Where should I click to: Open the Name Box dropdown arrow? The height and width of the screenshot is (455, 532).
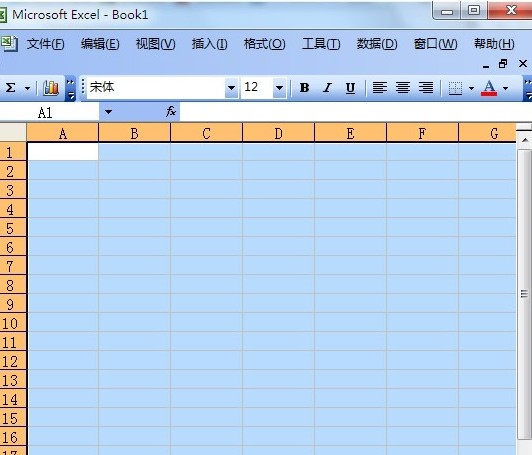(x=108, y=112)
